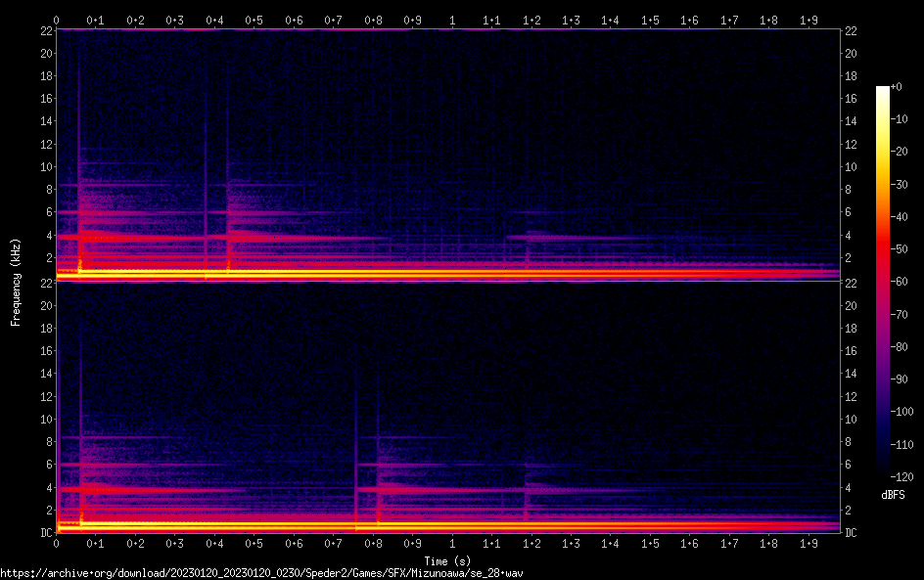
Task: Select the "dBFS" label under the color scale
Action: [x=892, y=496]
